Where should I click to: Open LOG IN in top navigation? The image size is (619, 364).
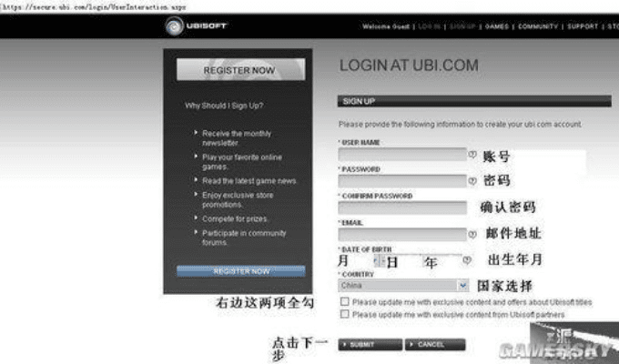429,26
